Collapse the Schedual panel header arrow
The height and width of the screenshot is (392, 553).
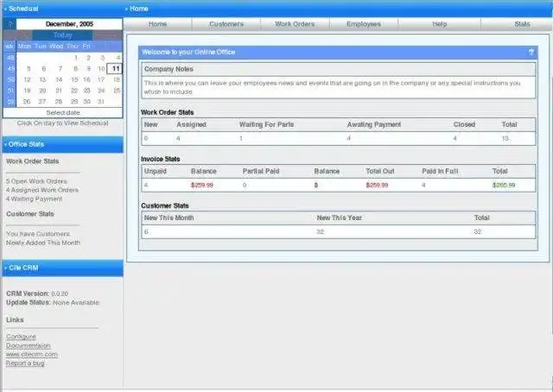pyautogui.click(x=6, y=9)
